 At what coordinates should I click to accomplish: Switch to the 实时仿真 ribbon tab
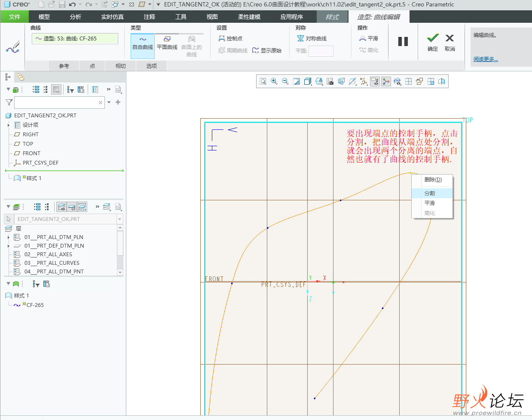113,17
